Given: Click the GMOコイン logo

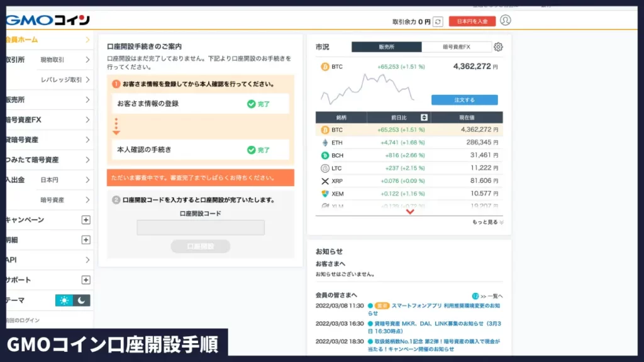Looking at the screenshot, I should (x=48, y=19).
